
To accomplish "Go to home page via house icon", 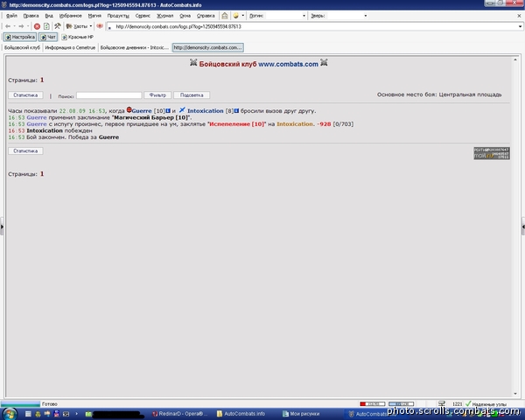I will pos(225,16).
